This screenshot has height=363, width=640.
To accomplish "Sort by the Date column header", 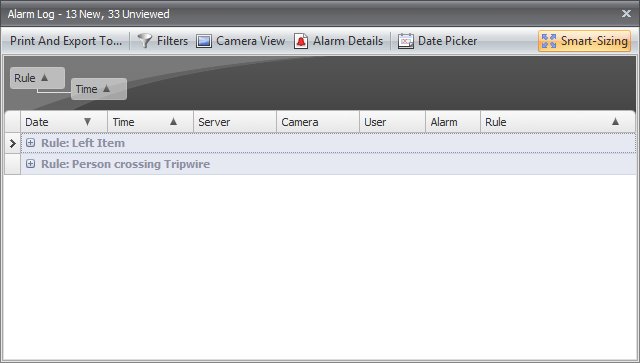I will click(x=64, y=122).
